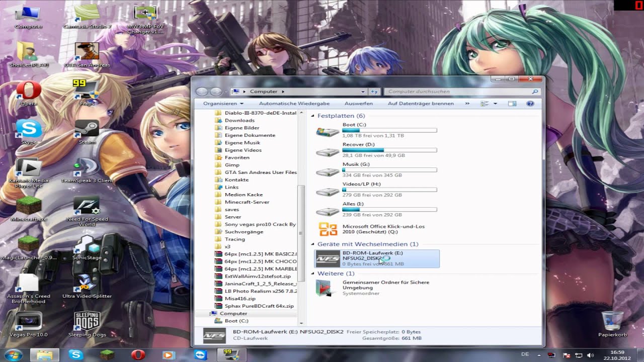This screenshot has height=362, width=644.
Task: Open Gemeinsamer Ordner für Sichere Umgebung
Action: [376, 288]
